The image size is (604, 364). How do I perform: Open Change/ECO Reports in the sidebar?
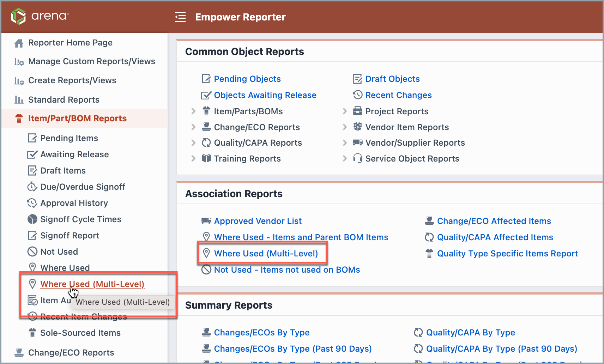[71, 352]
